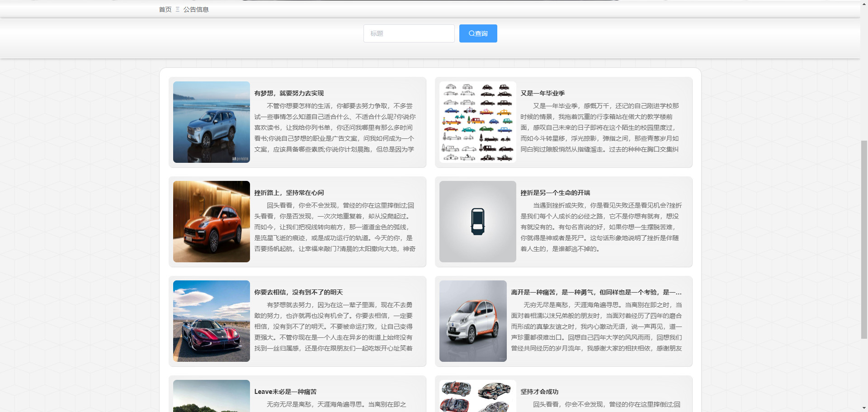868x412 pixels.
Task: Open the cutaway cars thumbnail
Action: click(x=477, y=396)
